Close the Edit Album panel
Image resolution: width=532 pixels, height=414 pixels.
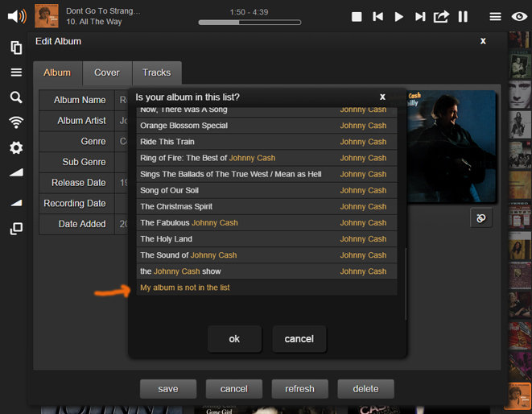pyautogui.click(x=483, y=41)
